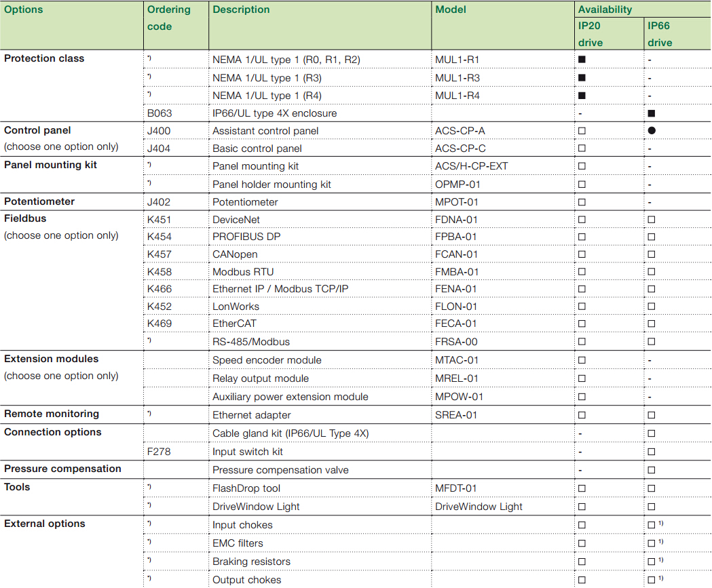Viewport: 712px width, 588px height.
Task: Click the filled IP66 circle for Assistant control panel
Action: [652, 131]
